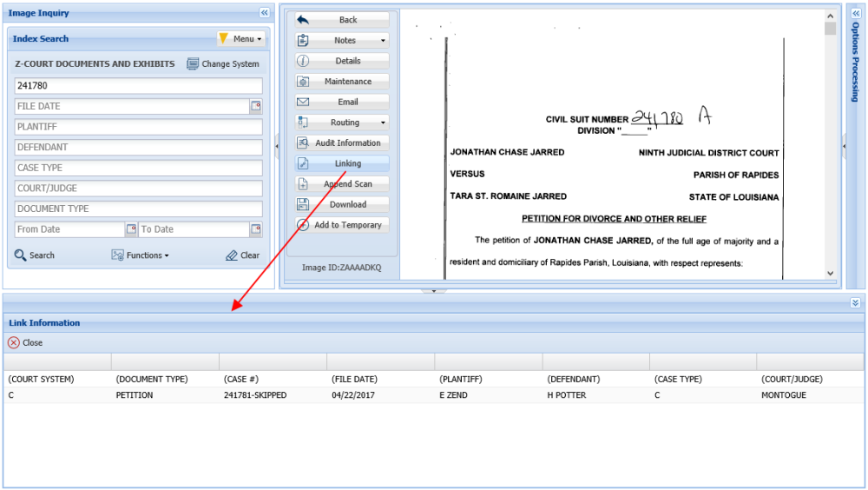Click the Linking button
The image size is (868, 490).
(x=341, y=163)
